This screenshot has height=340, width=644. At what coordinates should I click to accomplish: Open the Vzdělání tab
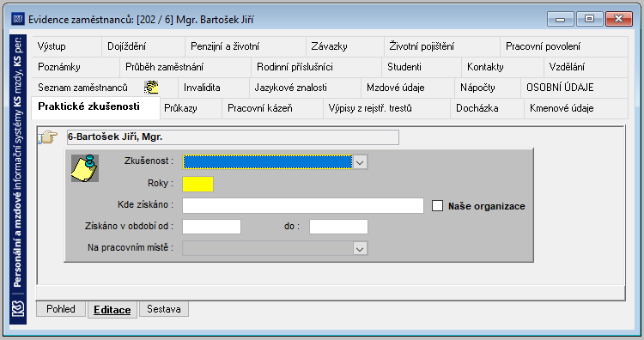[586, 67]
